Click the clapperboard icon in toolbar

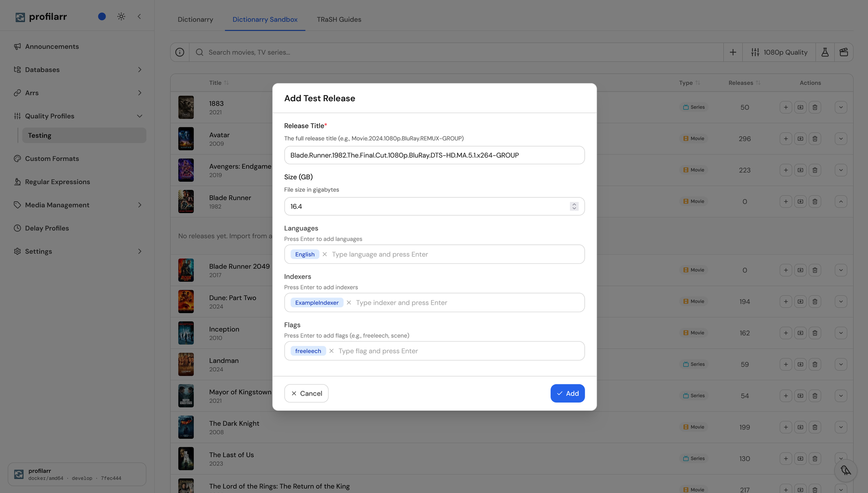pos(844,52)
